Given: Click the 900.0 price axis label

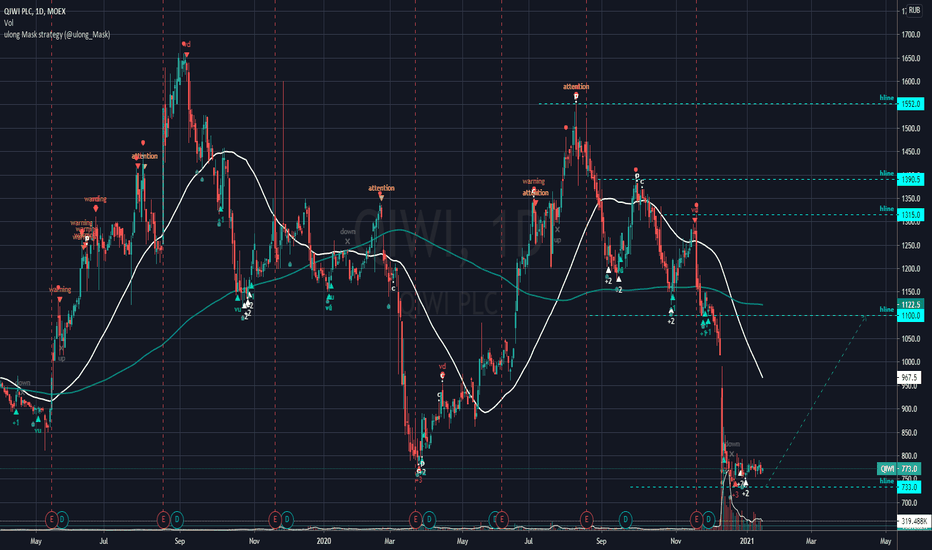Looking at the screenshot, I should (x=911, y=409).
